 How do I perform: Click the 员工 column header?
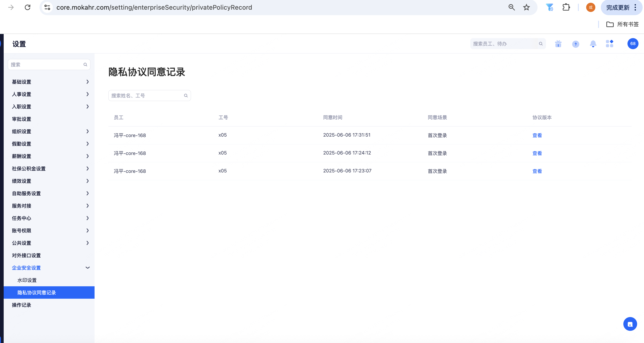coord(118,117)
